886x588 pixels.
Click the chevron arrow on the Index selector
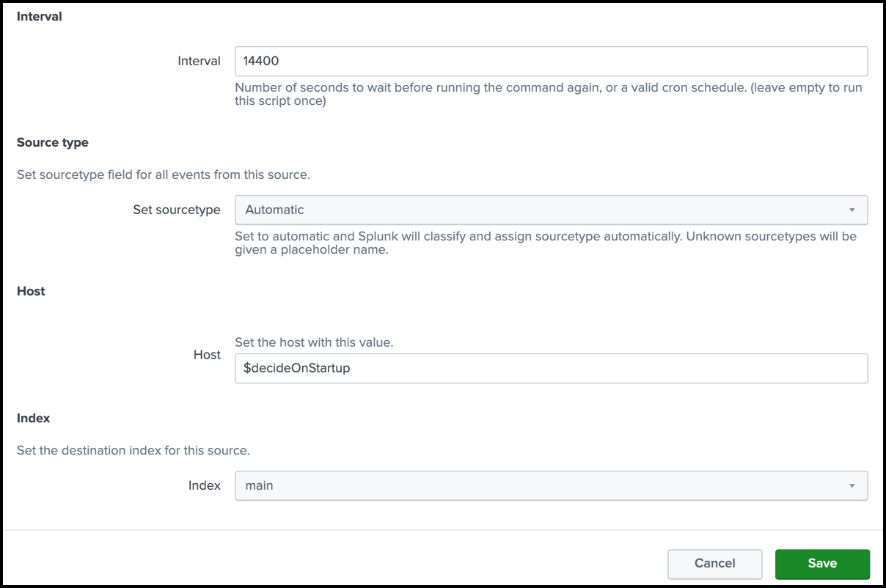point(853,485)
